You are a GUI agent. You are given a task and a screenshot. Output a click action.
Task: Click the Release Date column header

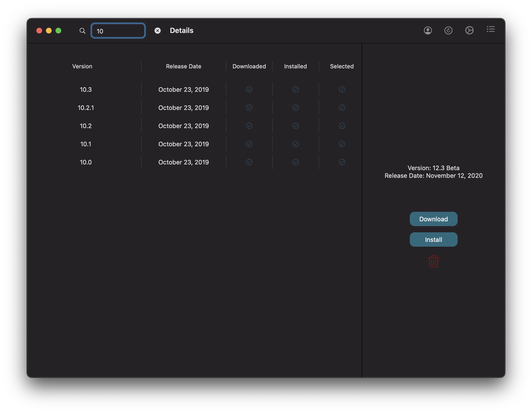coord(183,66)
